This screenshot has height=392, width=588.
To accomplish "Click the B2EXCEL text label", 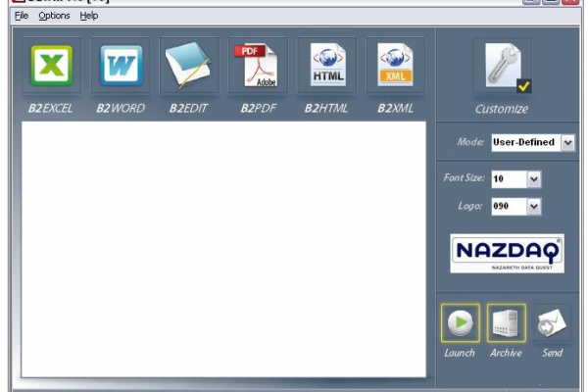I will point(50,109).
